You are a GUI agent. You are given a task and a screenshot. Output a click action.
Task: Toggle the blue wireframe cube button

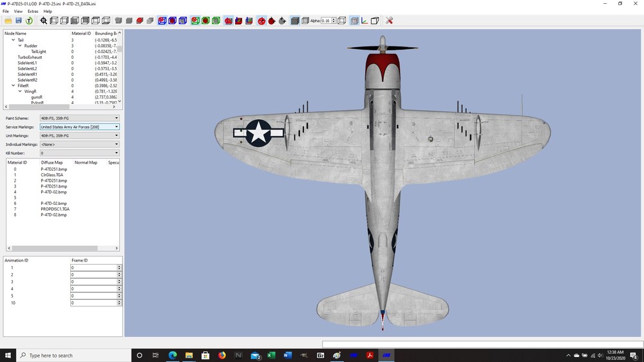[183, 21]
